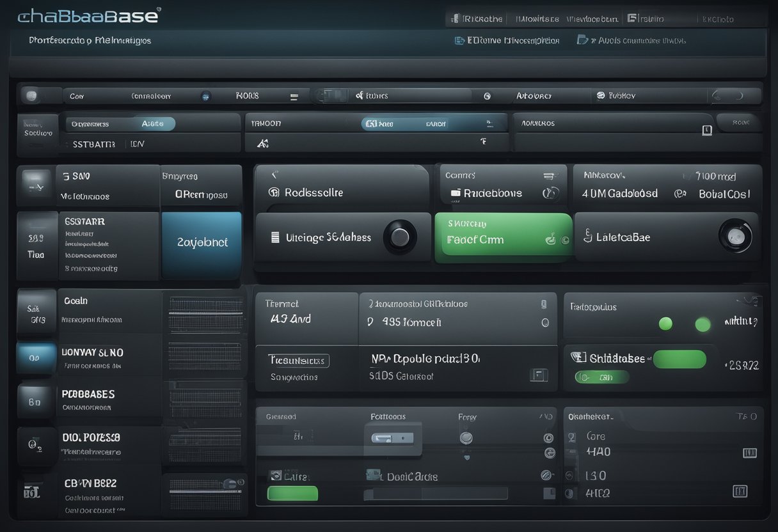The image size is (778, 532).
Task: Open the Mioniates tab in top bar
Action: pyautogui.click(x=536, y=19)
